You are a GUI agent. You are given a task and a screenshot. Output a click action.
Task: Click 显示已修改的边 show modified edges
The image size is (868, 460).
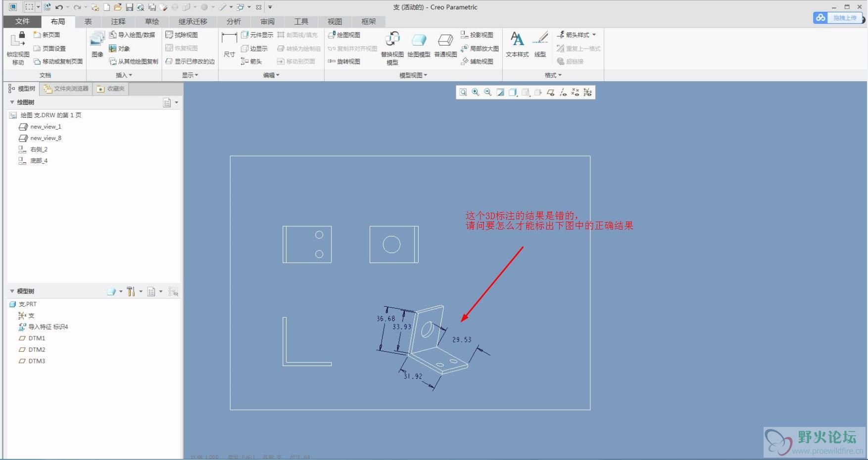[x=190, y=61]
